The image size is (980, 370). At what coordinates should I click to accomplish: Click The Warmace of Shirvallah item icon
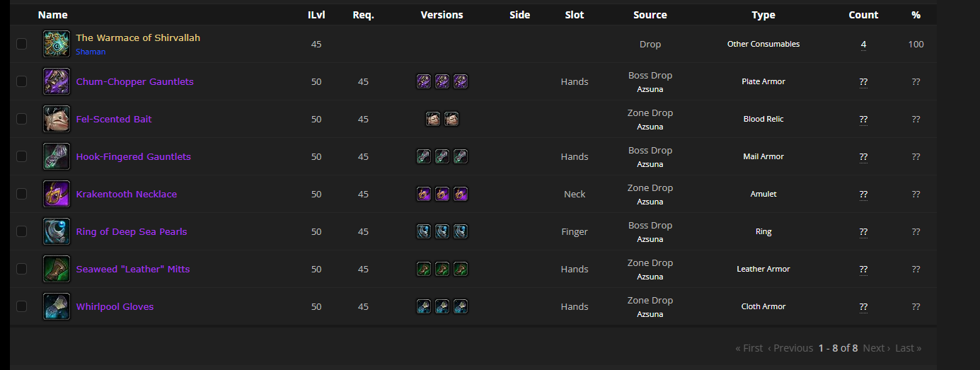pos(57,44)
